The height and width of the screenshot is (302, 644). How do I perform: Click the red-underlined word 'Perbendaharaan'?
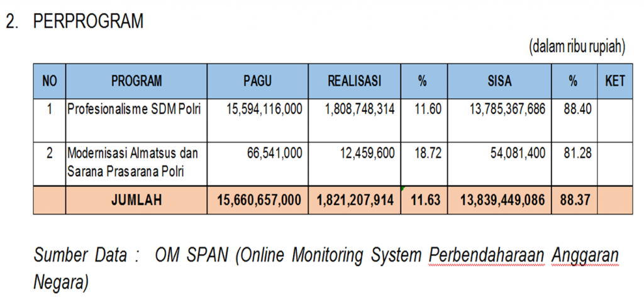click(486, 257)
